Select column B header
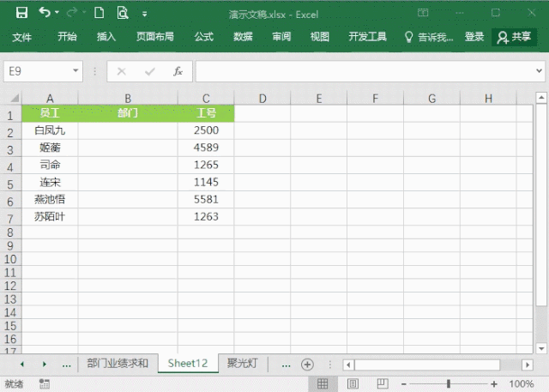This screenshot has width=549, height=392. pyautogui.click(x=128, y=99)
